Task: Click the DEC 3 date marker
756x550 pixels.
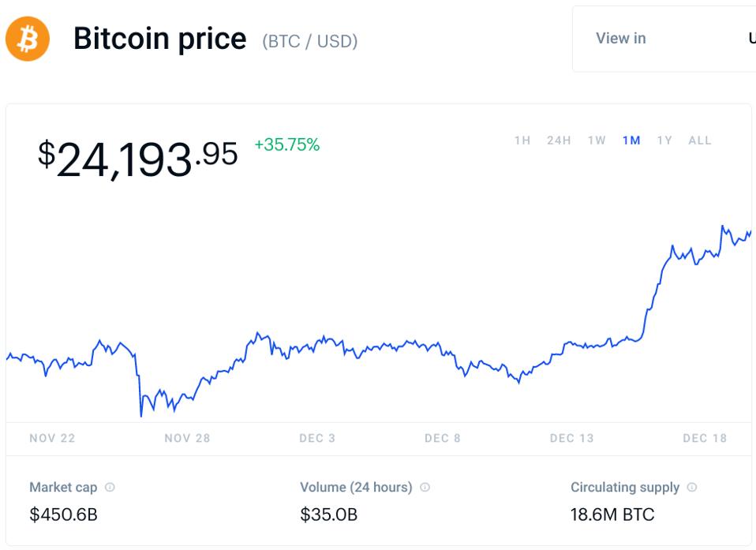Action: point(317,438)
